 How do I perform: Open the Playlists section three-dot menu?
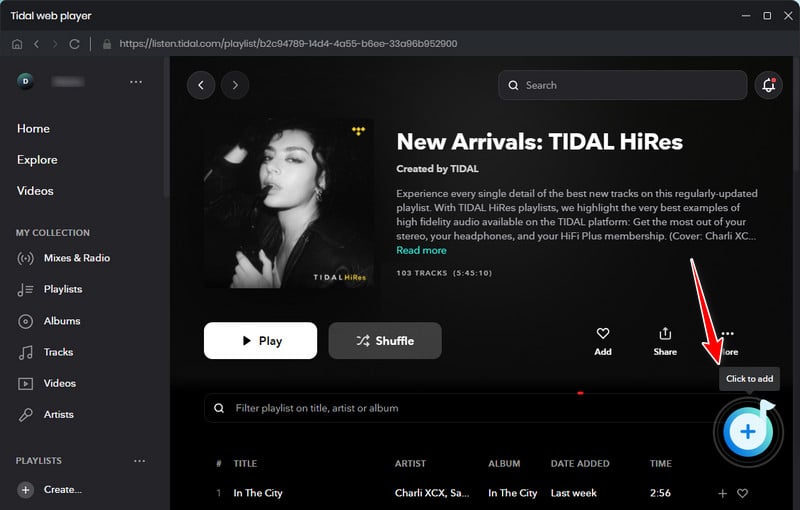tap(139, 461)
